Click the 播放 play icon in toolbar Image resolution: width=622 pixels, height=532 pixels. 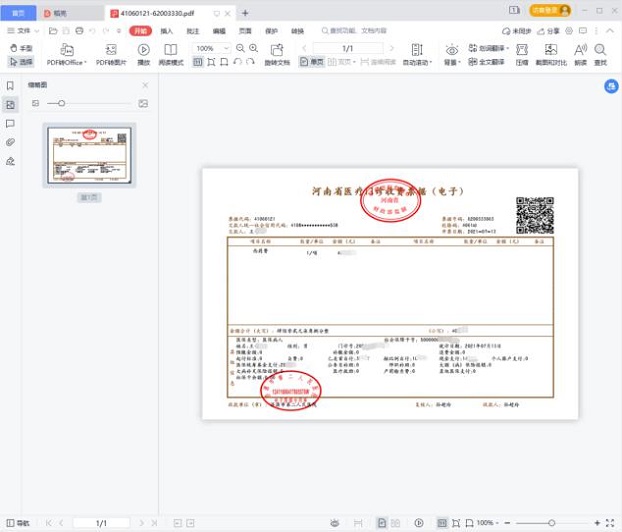pyautogui.click(x=143, y=50)
